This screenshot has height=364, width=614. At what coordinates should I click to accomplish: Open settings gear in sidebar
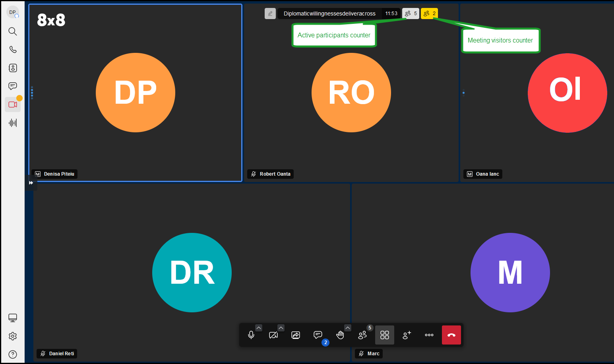pyautogui.click(x=13, y=336)
